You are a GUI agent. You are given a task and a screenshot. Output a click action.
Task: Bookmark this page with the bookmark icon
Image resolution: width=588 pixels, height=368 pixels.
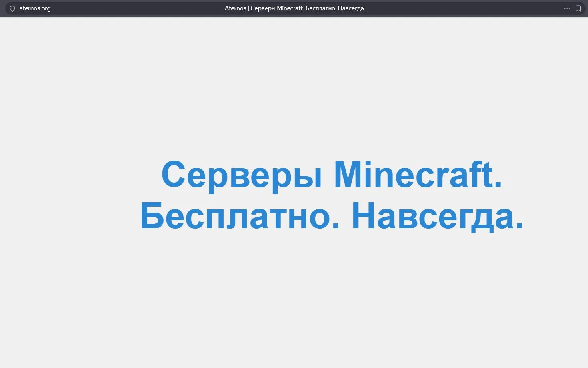578,8
